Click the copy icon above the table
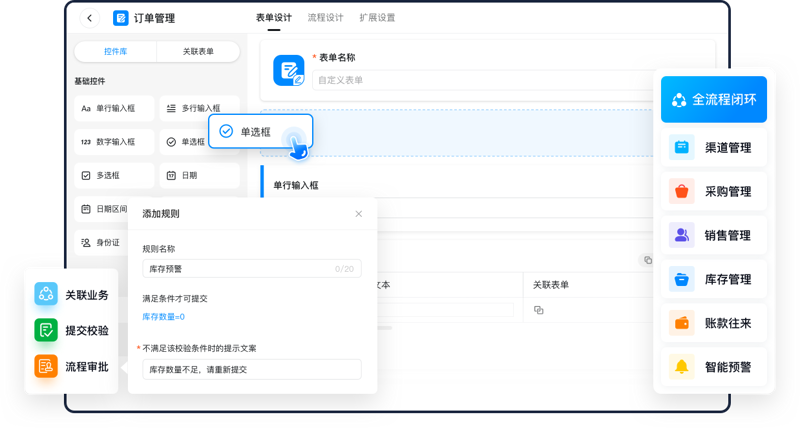This screenshot has height=428, width=800. [647, 260]
